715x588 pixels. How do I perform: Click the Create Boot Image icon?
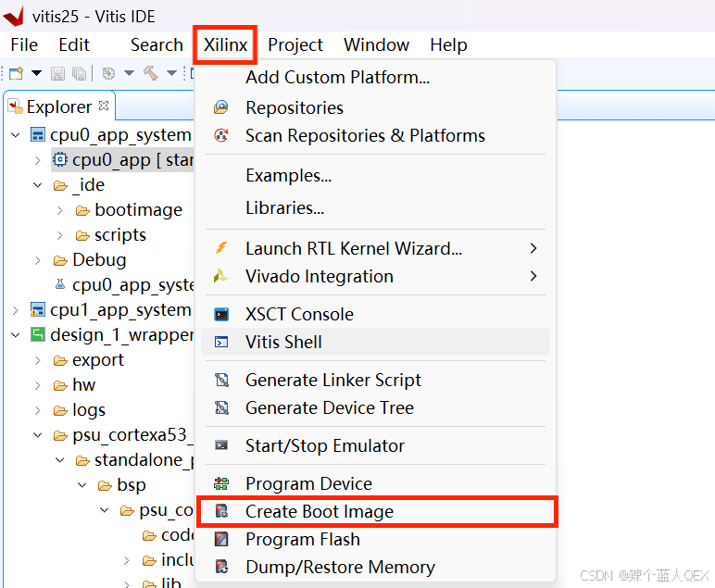[221, 511]
